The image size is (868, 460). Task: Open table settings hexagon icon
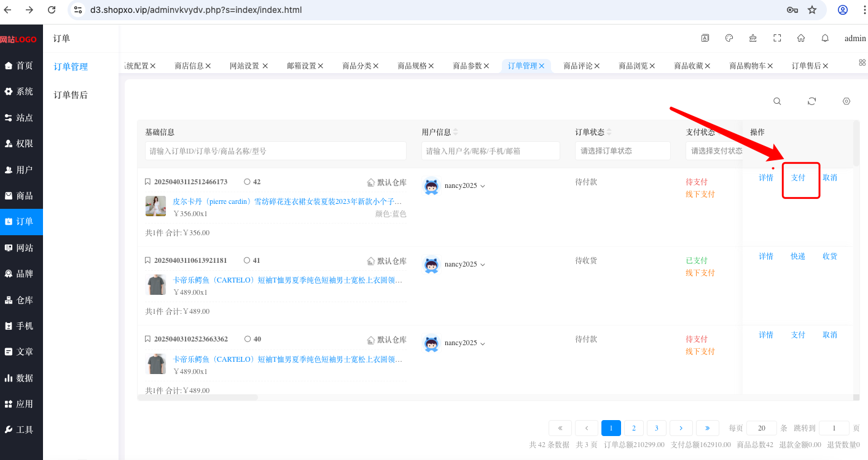(x=846, y=101)
